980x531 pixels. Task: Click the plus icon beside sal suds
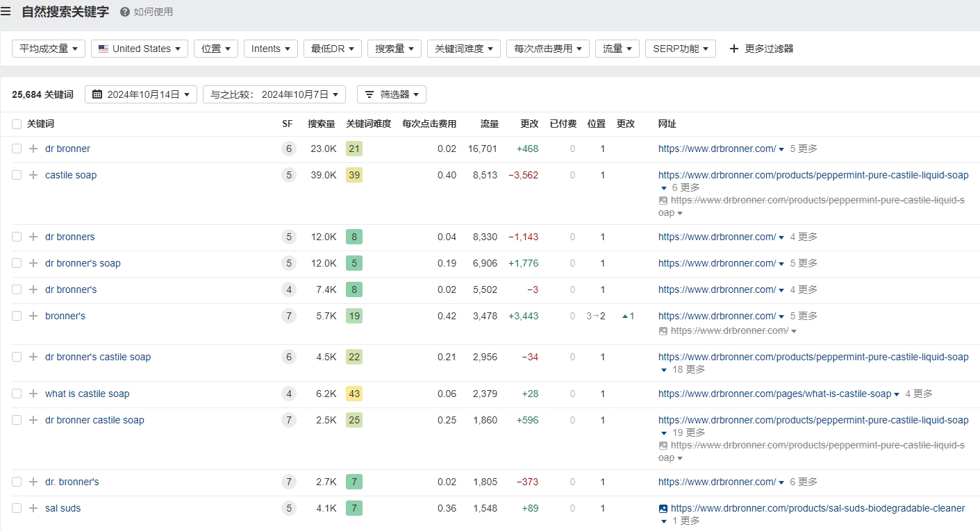33,508
